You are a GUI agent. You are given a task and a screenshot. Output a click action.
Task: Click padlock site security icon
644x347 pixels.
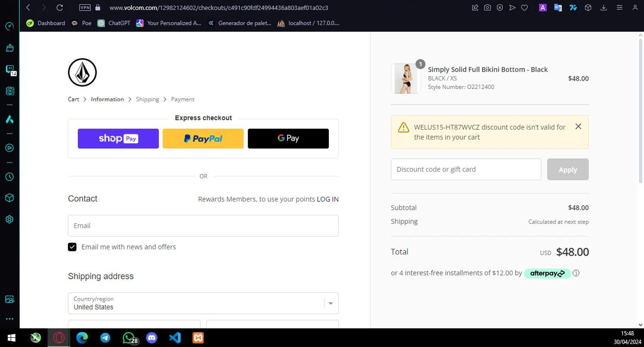(x=97, y=7)
